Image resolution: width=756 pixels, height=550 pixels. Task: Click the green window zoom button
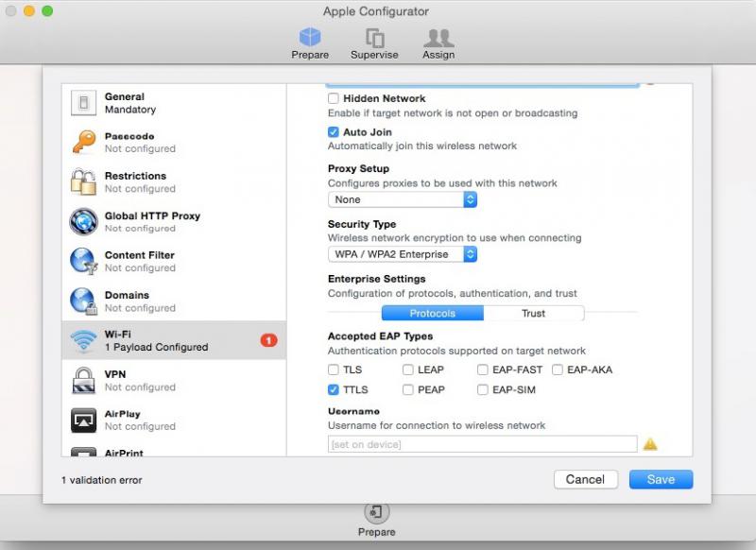tap(47, 10)
